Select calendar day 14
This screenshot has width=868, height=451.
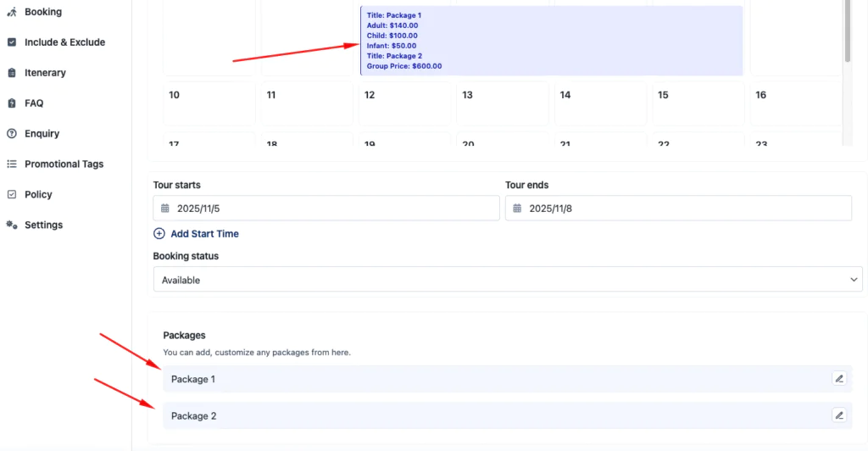click(x=600, y=103)
